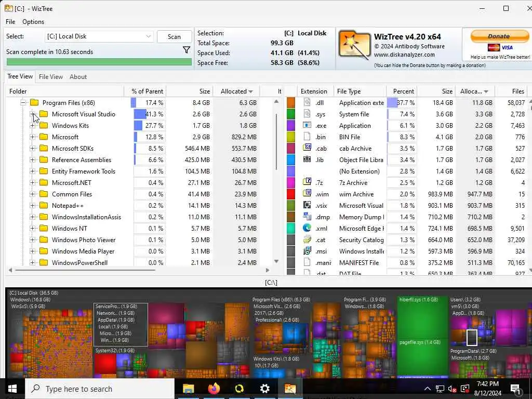This screenshot has width=532, height=399.
Task: Click the WizTree taskbar icon
Action: pos(290,389)
